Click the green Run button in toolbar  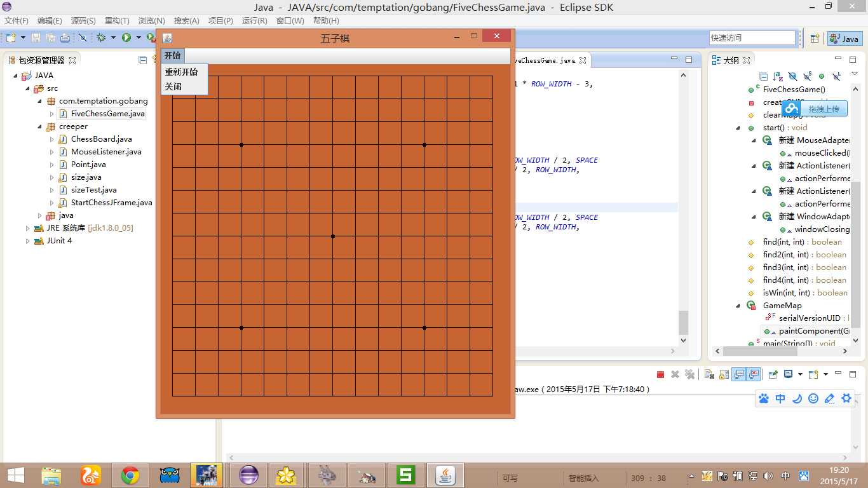point(126,38)
